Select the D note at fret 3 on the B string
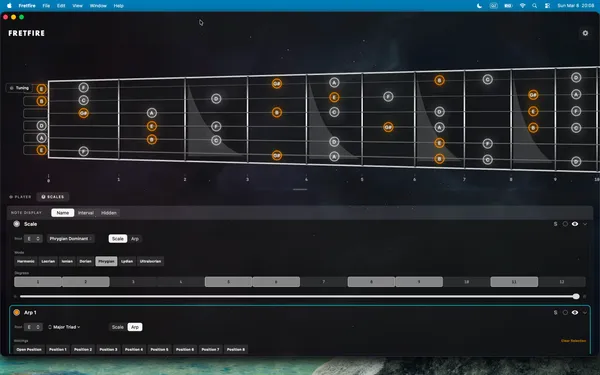The width and height of the screenshot is (600, 375). (216, 99)
